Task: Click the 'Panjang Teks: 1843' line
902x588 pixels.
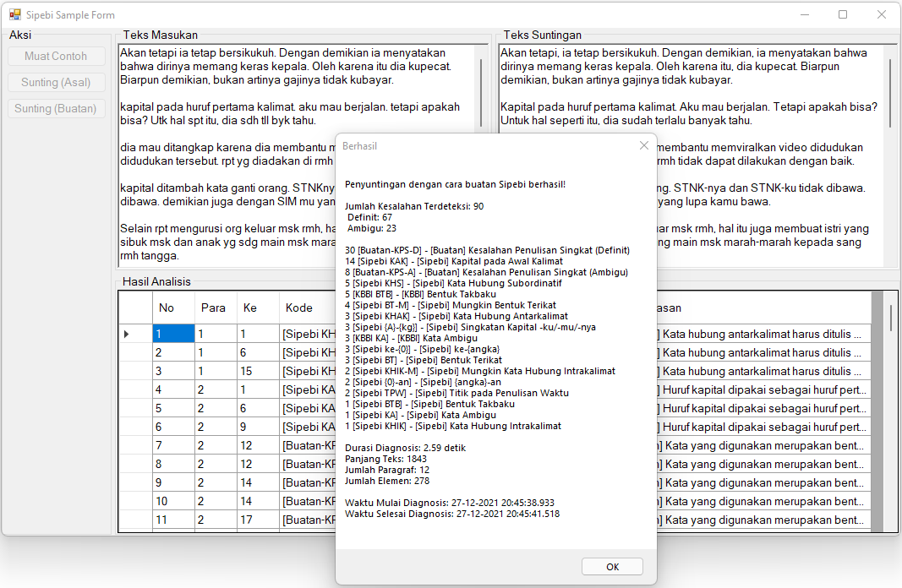Action: pos(385,459)
